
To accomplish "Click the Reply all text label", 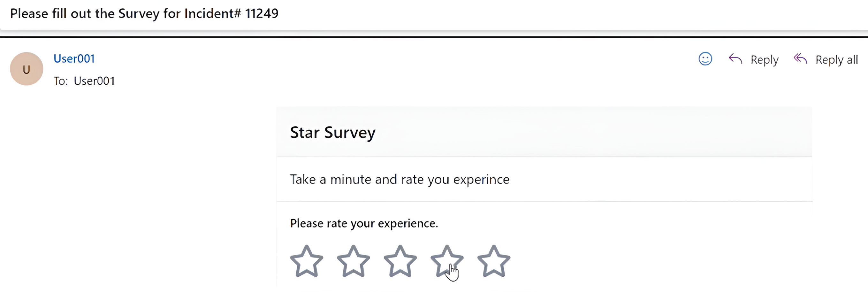I will point(836,60).
